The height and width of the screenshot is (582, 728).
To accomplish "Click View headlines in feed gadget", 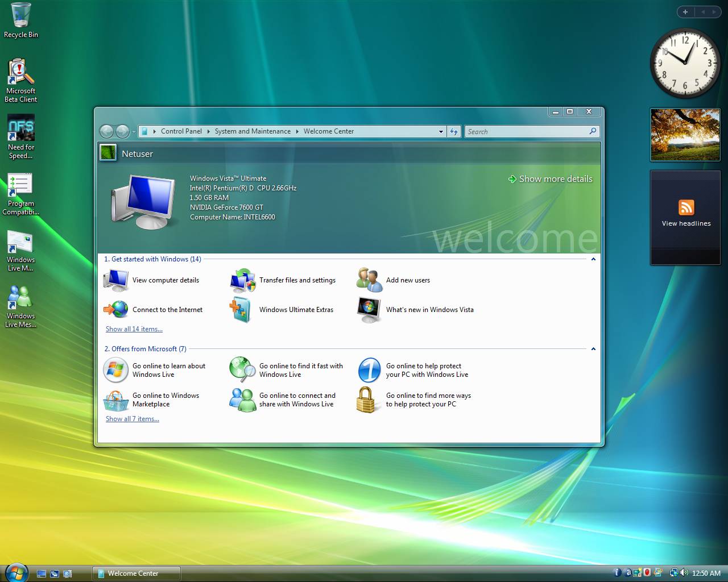I will (686, 223).
